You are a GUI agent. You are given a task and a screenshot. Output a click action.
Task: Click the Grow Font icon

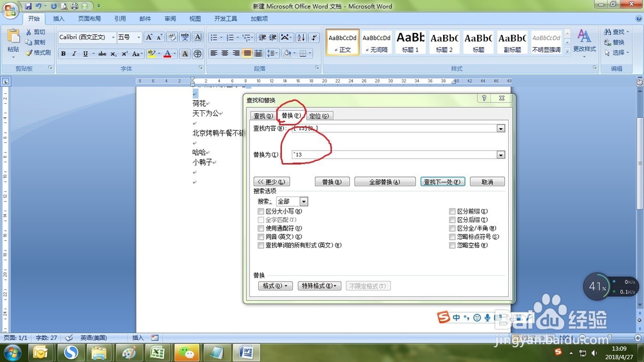pyautogui.click(x=149, y=37)
